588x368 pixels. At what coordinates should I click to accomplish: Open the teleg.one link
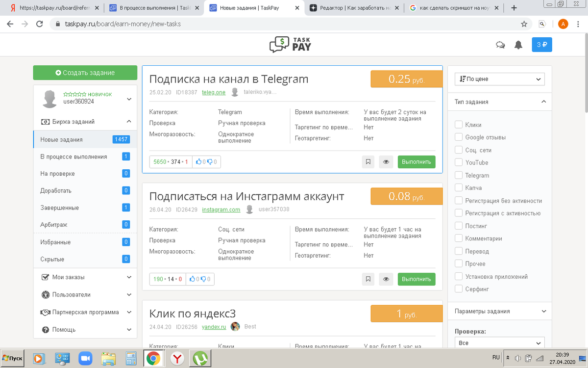pyautogui.click(x=214, y=92)
